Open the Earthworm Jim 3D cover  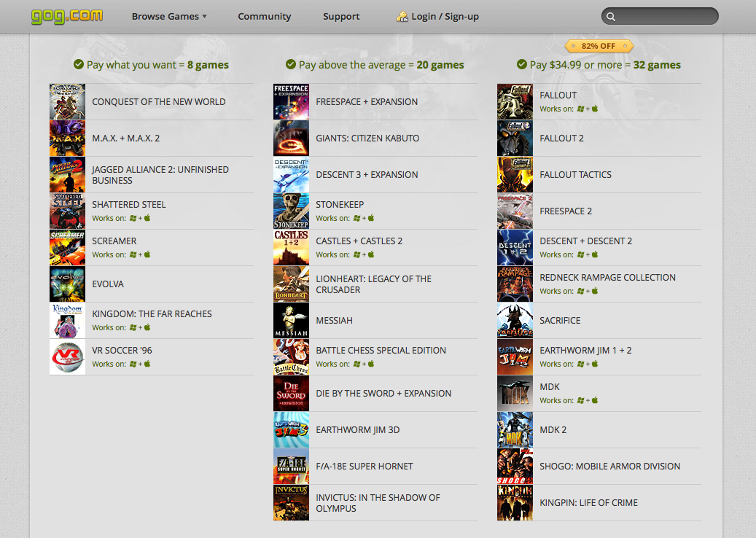291,430
